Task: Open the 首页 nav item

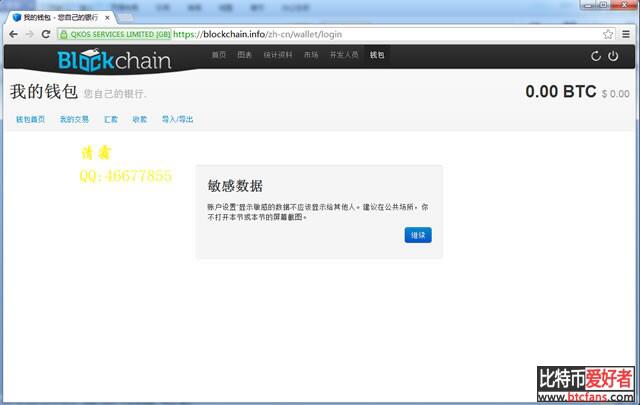Action: (219, 55)
